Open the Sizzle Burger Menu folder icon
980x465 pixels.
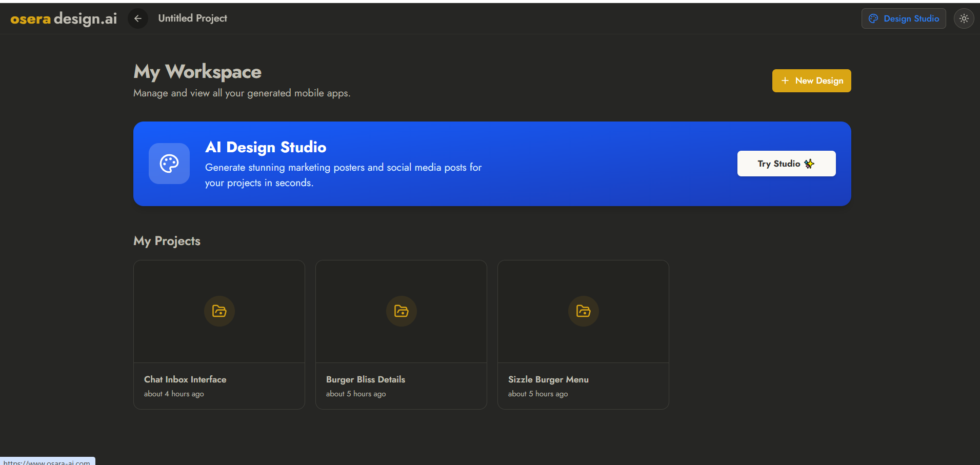584,311
